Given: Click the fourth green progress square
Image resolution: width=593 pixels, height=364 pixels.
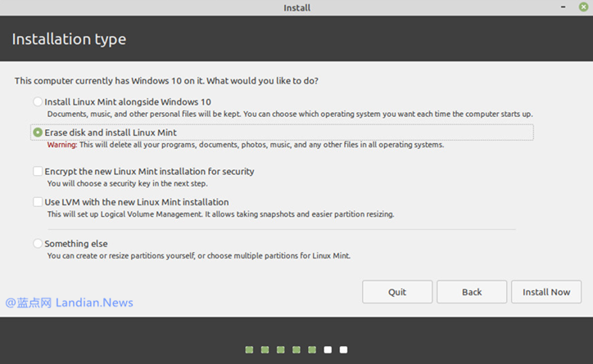Looking at the screenshot, I should click(x=296, y=350).
